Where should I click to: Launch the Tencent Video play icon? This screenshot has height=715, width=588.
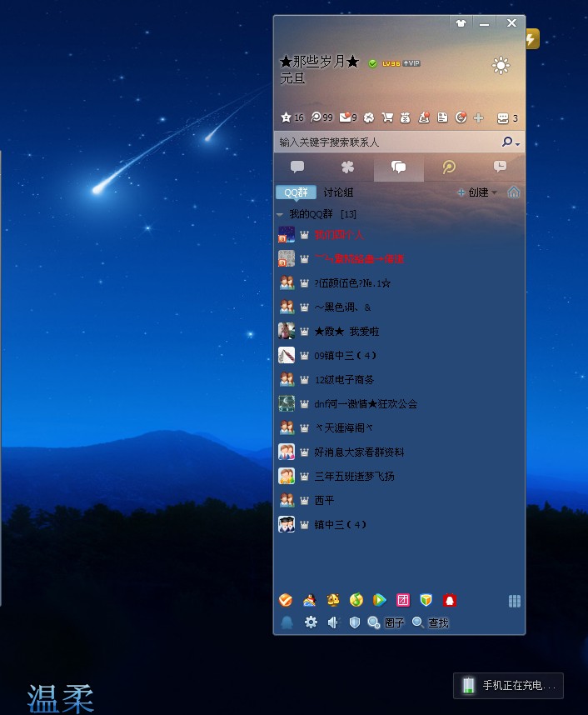click(379, 600)
